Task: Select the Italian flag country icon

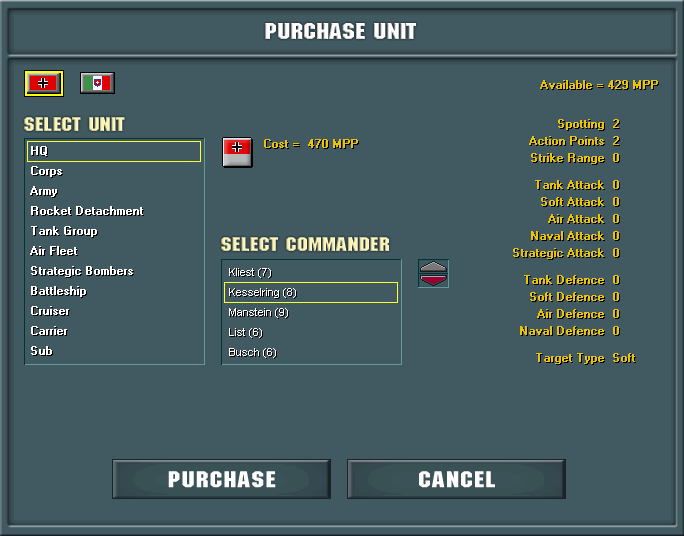Action: coord(97,83)
